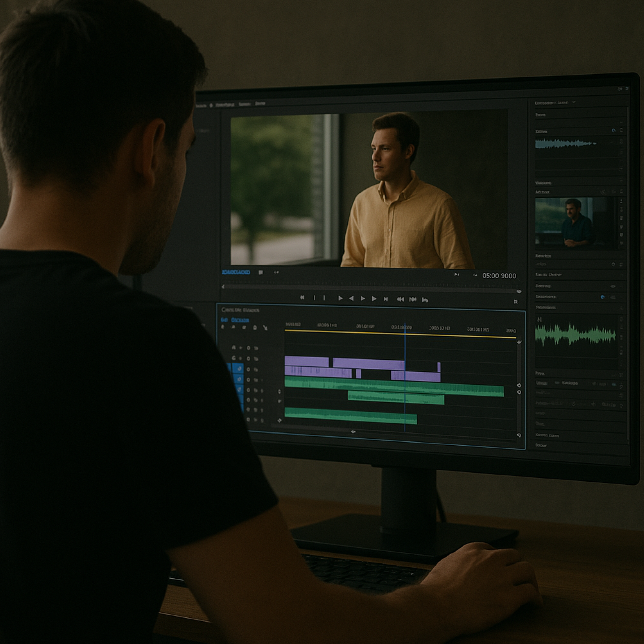The height and width of the screenshot is (644, 644).
Task: Click the step-back button starting the transport row
Action: pos(302,297)
